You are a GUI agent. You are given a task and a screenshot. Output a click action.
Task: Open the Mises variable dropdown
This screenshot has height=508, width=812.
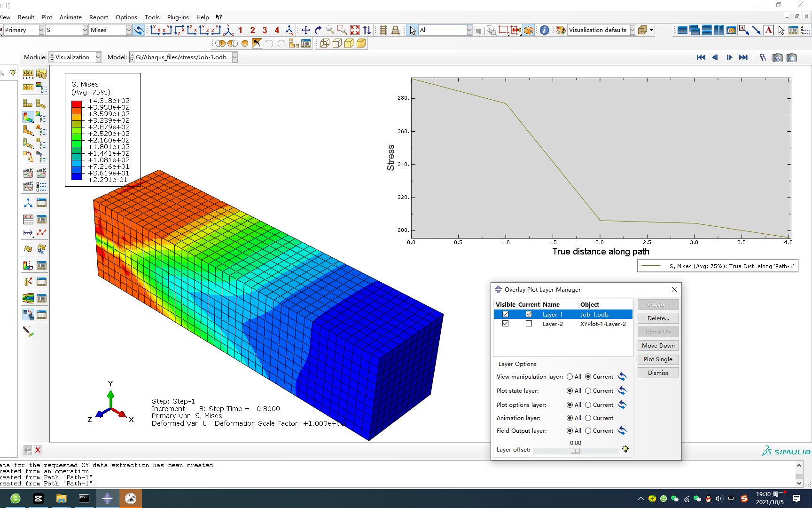click(x=129, y=30)
